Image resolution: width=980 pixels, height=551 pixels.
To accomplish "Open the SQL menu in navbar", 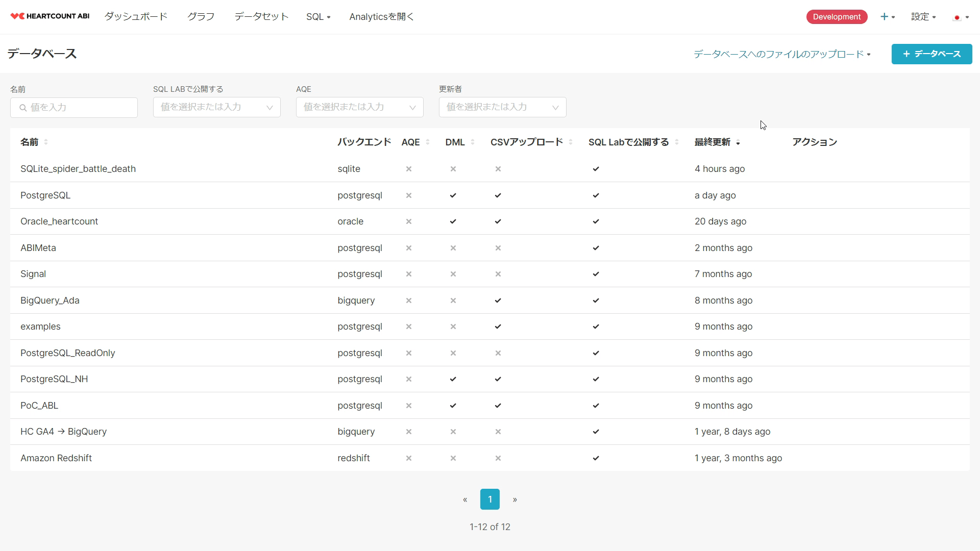I will (318, 17).
